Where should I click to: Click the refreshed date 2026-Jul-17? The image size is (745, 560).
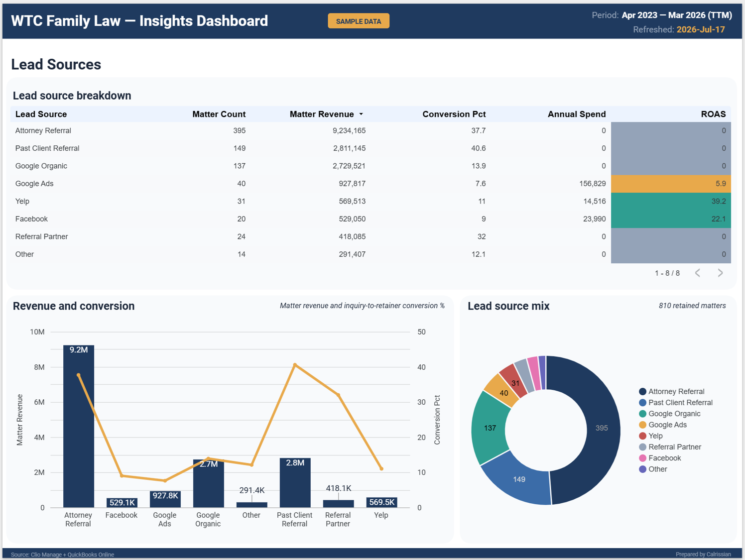click(x=701, y=29)
